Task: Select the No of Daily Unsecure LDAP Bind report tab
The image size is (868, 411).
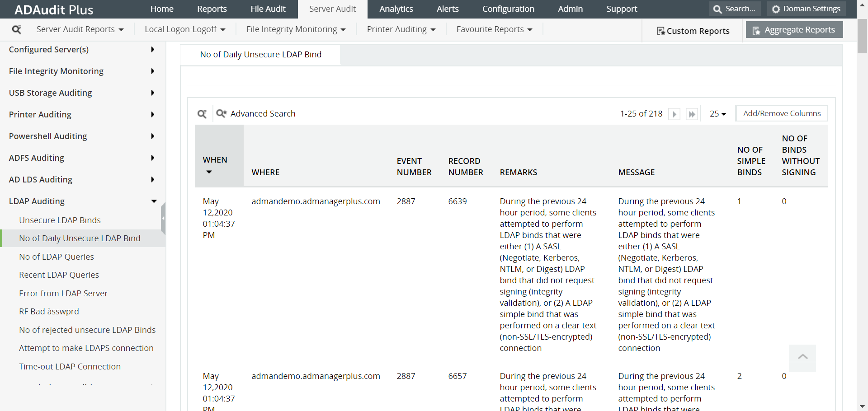Action: (x=261, y=55)
